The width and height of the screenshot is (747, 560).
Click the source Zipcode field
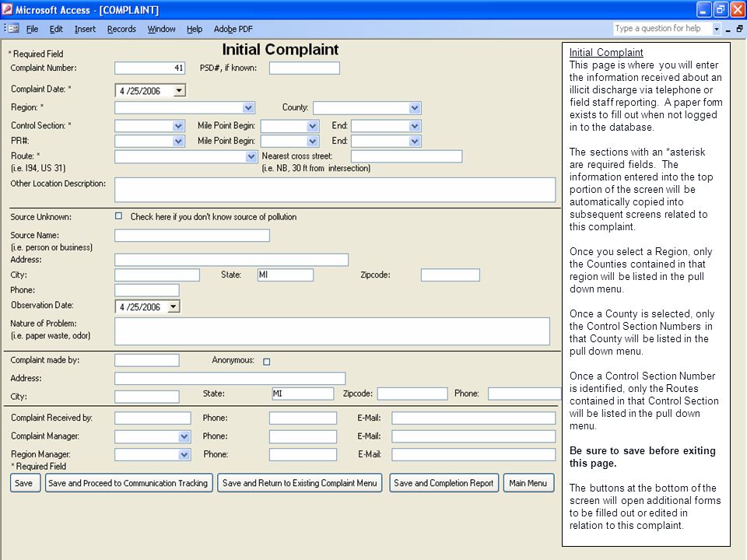point(451,275)
